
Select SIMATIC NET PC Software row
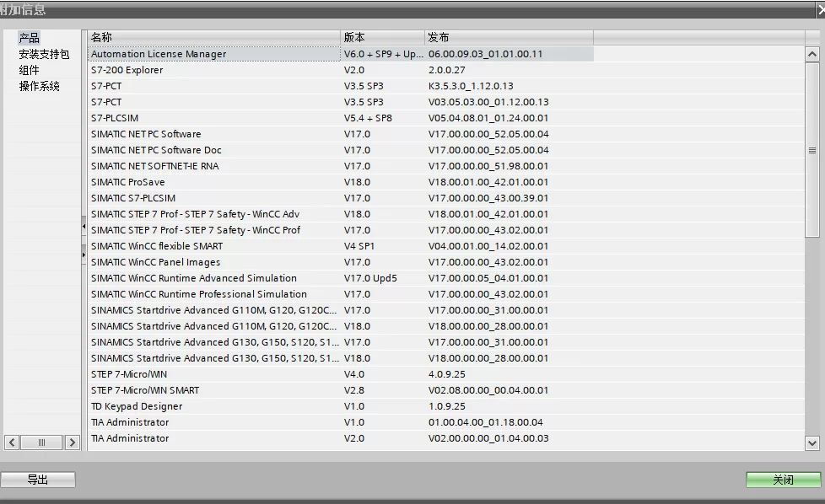341,134
